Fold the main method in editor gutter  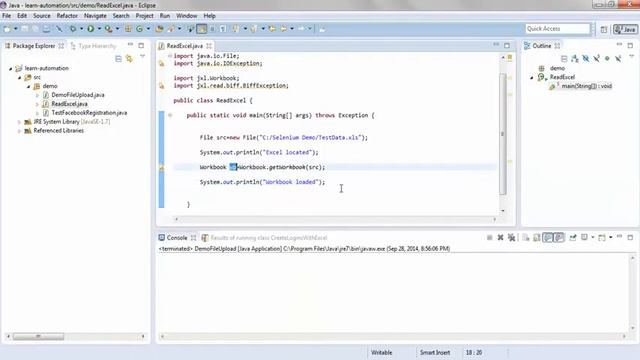(x=170, y=116)
